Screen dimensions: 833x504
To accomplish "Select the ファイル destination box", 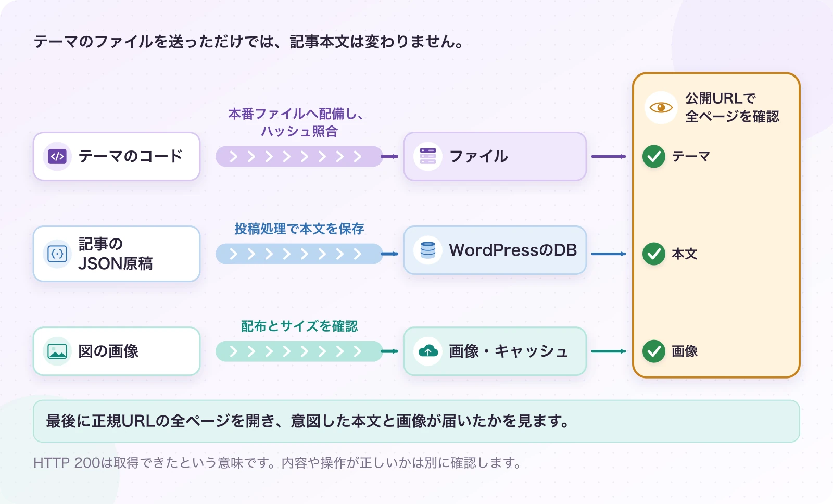I will (495, 156).
